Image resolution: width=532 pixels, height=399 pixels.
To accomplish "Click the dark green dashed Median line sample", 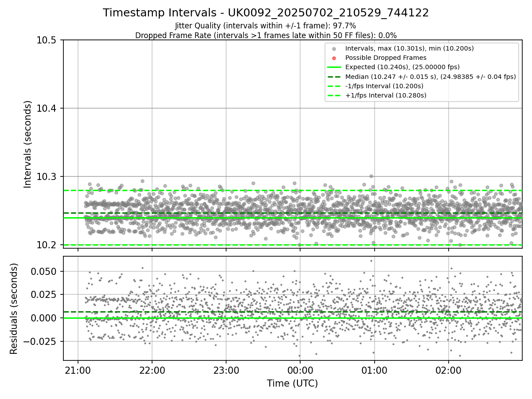I will (x=334, y=77).
